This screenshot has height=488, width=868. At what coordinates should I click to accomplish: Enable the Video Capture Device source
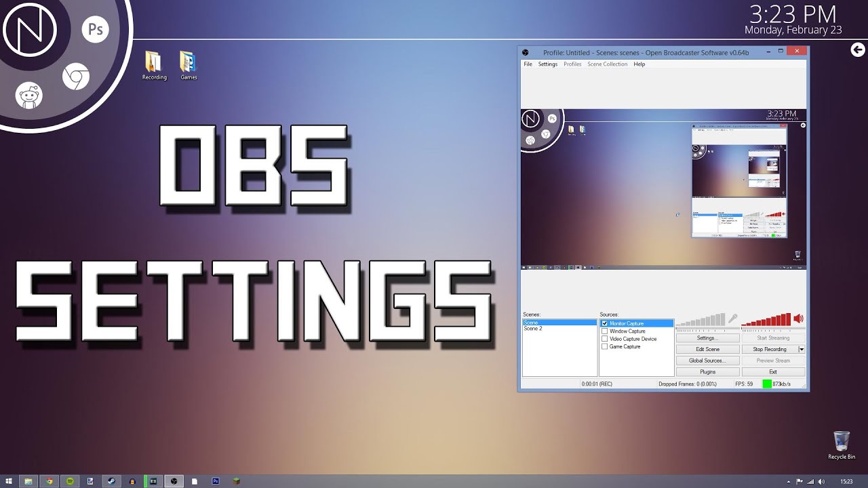[x=605, y=339]
